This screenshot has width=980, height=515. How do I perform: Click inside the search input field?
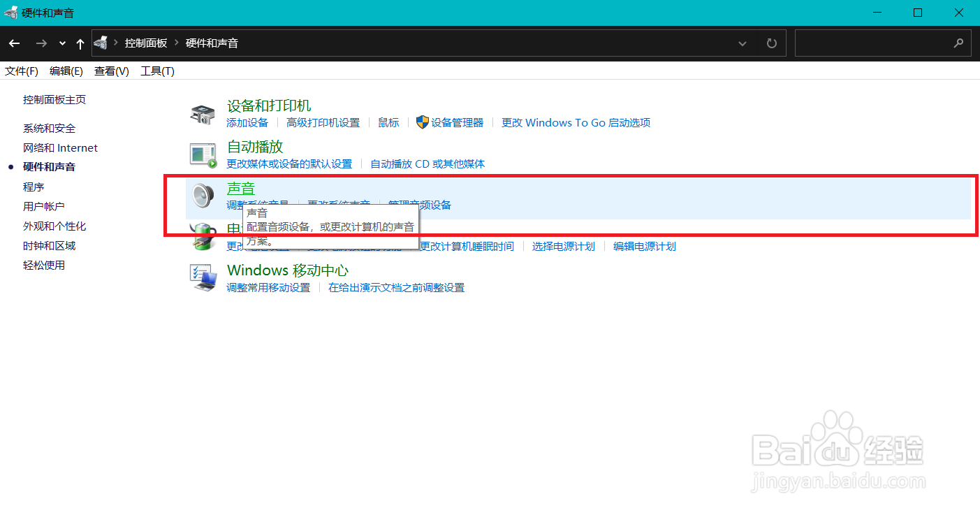(873, 43)
